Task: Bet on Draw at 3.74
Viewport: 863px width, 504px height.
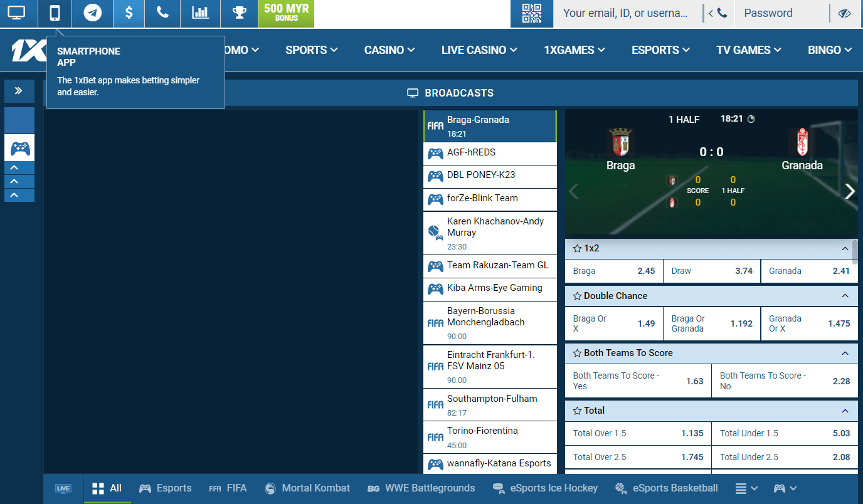Action: (712, 271)
